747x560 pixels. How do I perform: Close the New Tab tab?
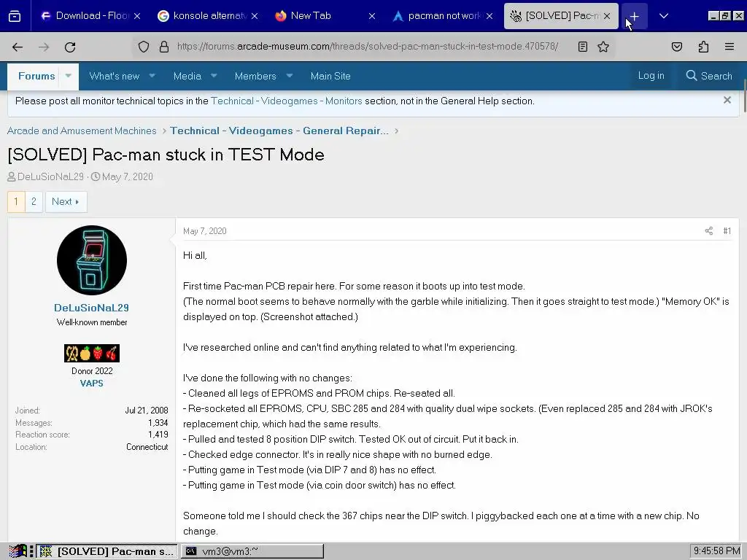tap(372, 16)
